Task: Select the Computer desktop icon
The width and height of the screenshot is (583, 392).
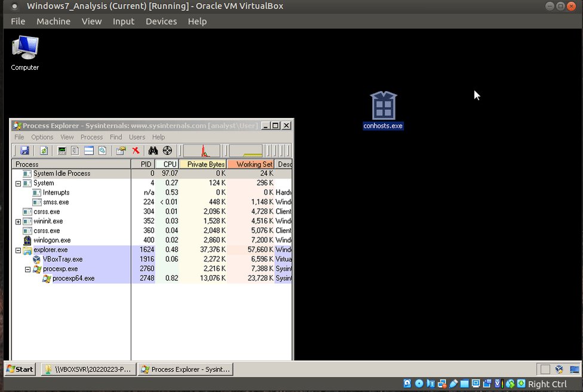Action: point(25,53)
